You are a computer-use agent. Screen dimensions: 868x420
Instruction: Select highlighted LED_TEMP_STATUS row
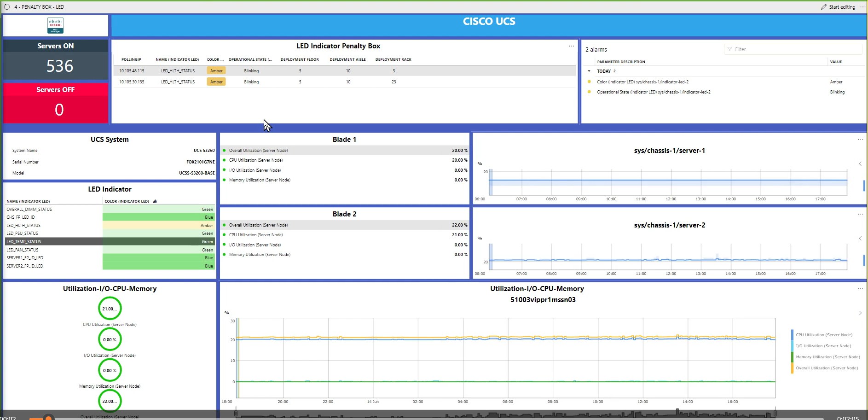(110, 242)
